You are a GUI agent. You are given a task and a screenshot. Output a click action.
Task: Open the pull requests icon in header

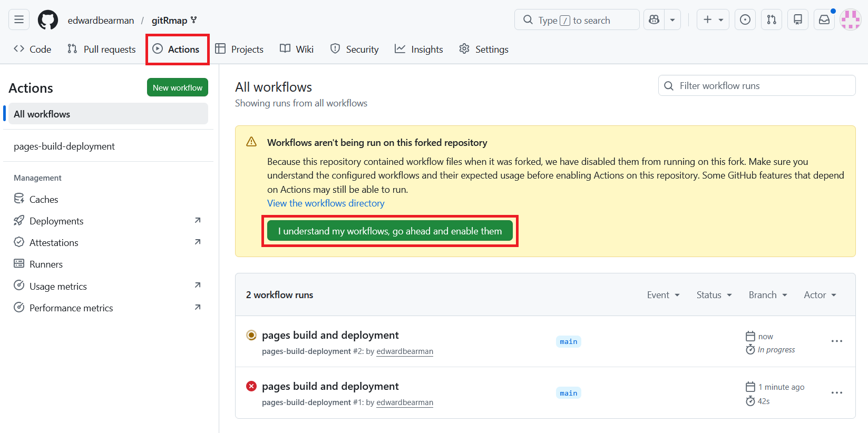[x=771, y=20]
